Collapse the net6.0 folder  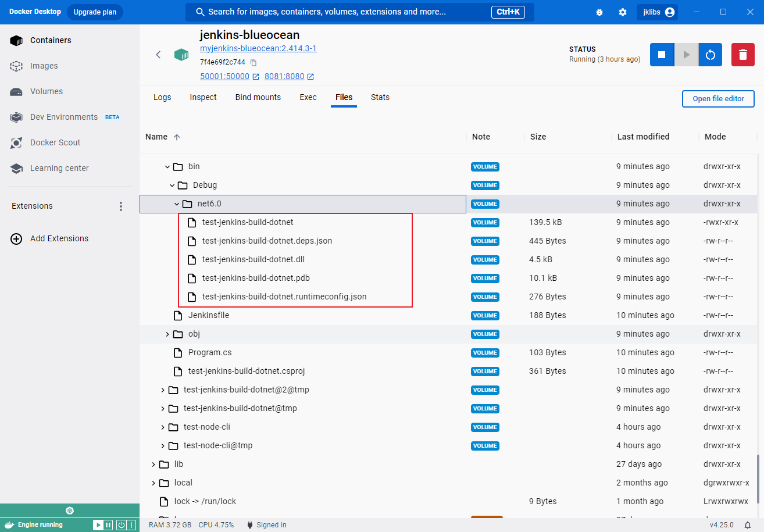tap(176, 204)
